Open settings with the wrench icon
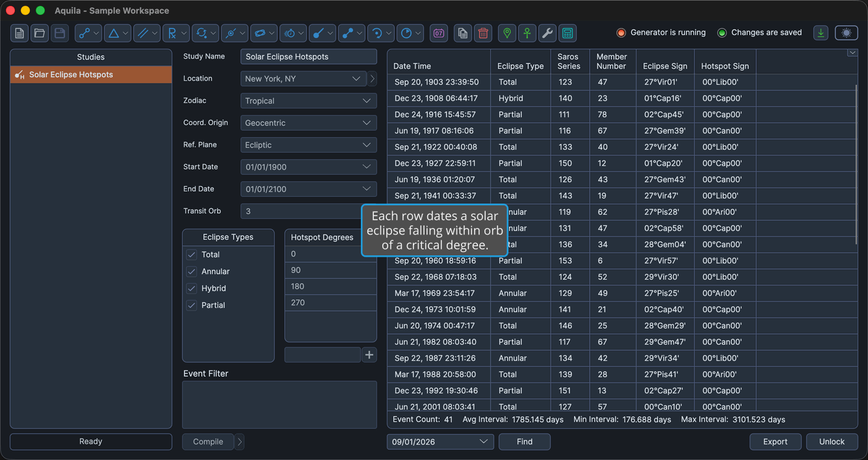 pyautogui.click(x=547, y=33)
